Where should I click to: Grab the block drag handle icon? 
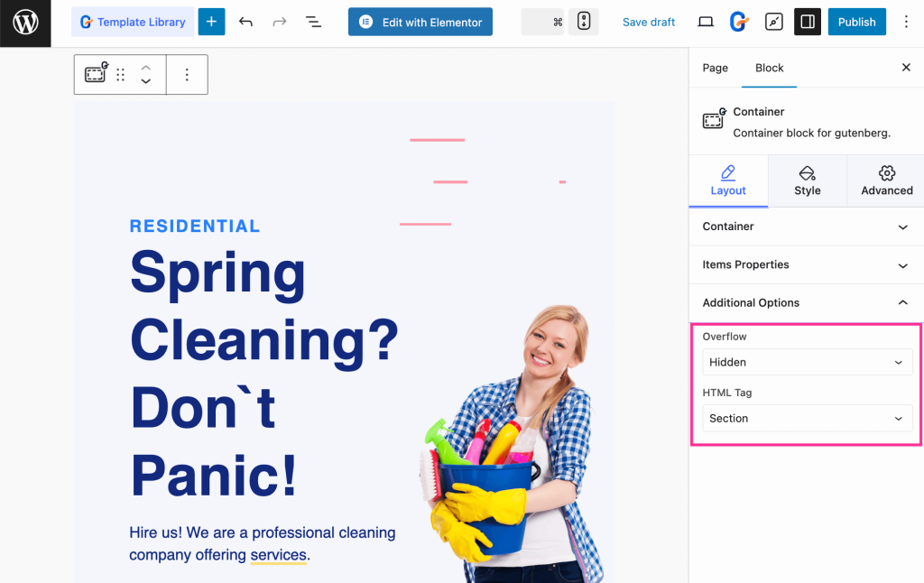pos(120,74)
